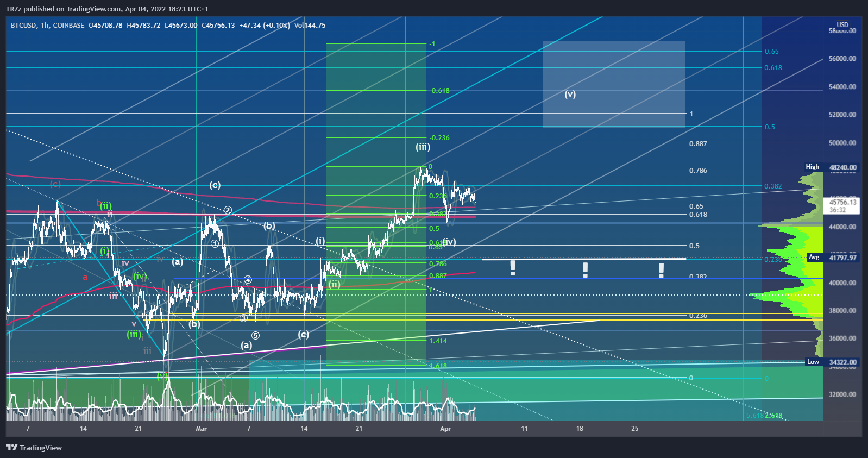Screen dimensions: 868x458
Task: Click the 44000.00 price axis label
Action: [842, 227]
